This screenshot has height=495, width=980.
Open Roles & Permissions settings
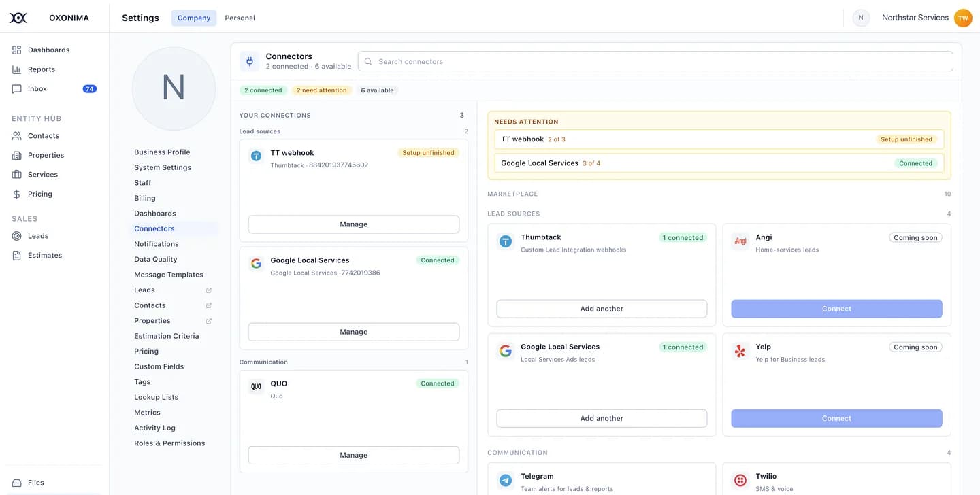pos(169,443)
